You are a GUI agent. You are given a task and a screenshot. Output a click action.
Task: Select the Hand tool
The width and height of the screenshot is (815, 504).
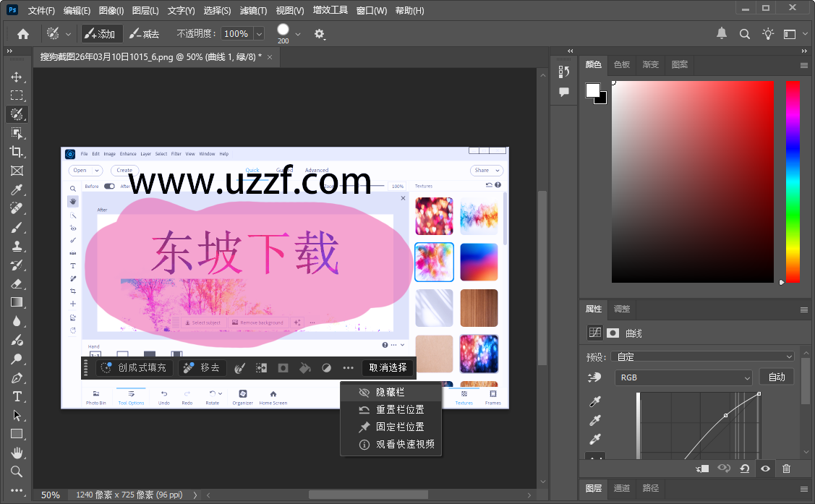(x=17, y=453)
